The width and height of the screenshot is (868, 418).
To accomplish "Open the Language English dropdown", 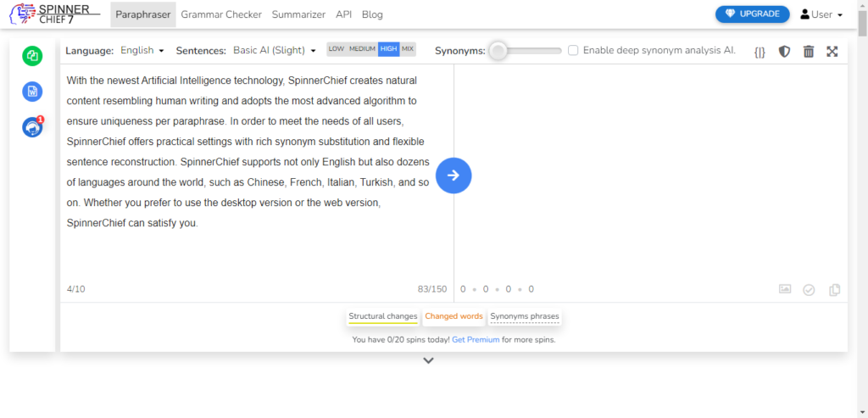I will click(x=142, y=50).
